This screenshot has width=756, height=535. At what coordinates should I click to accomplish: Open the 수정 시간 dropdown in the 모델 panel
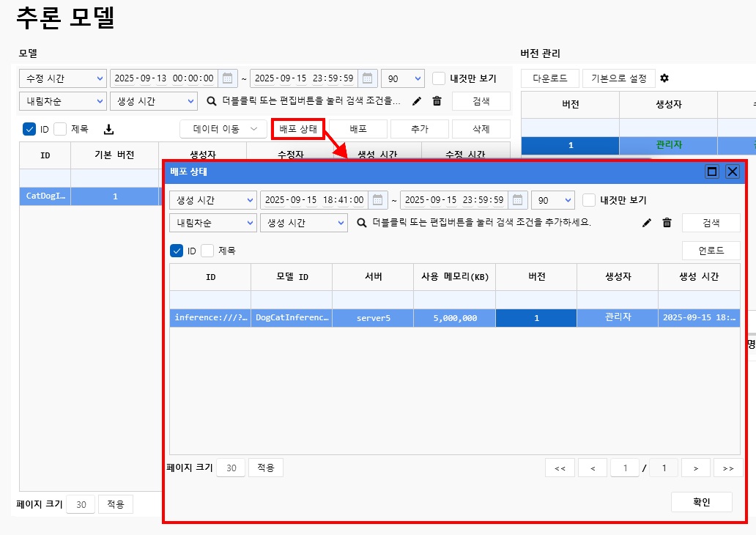pos(62,78)
